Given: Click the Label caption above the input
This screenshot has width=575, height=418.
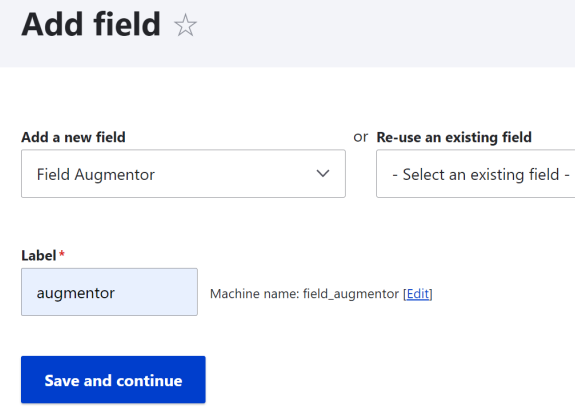Looking at the screenshot, I should tap(39, 256).
